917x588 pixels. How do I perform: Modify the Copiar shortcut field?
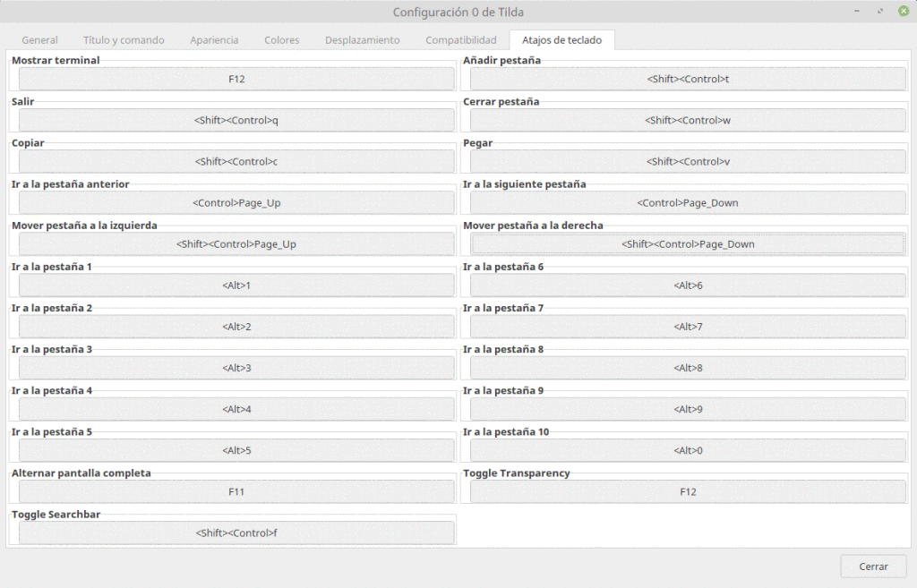[236, 161]
